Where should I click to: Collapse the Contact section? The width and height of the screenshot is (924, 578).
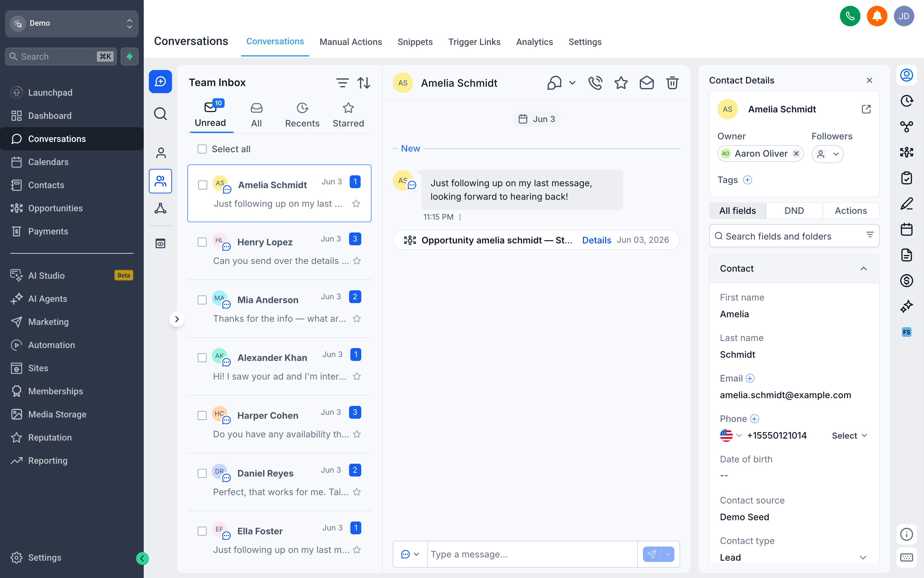coord(863,269)
